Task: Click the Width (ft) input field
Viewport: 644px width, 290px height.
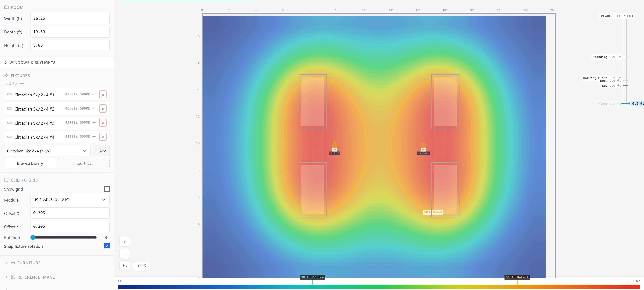Action: [x=70, y=18]
